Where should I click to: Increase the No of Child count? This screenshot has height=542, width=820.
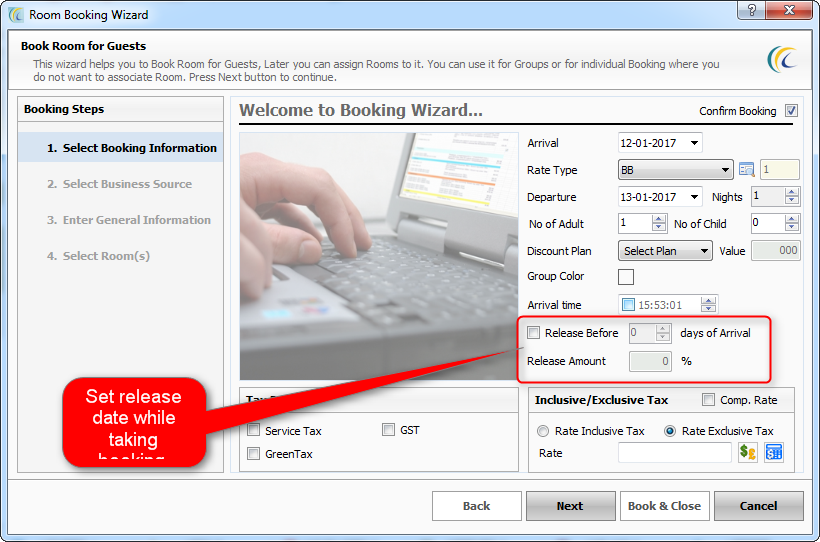click(792, 219)
